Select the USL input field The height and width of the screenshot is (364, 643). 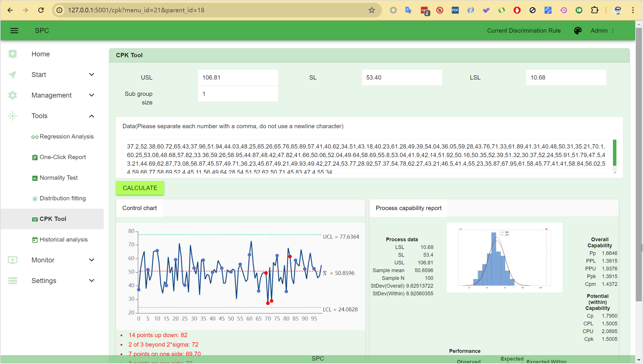click(x=238, y=78)
